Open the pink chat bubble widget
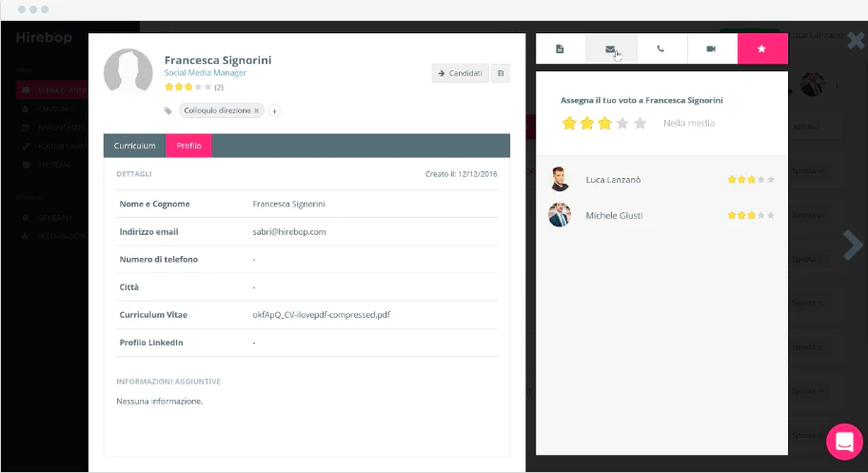The width and height of the screenshot is (868, 473). [x=844, y=442]
